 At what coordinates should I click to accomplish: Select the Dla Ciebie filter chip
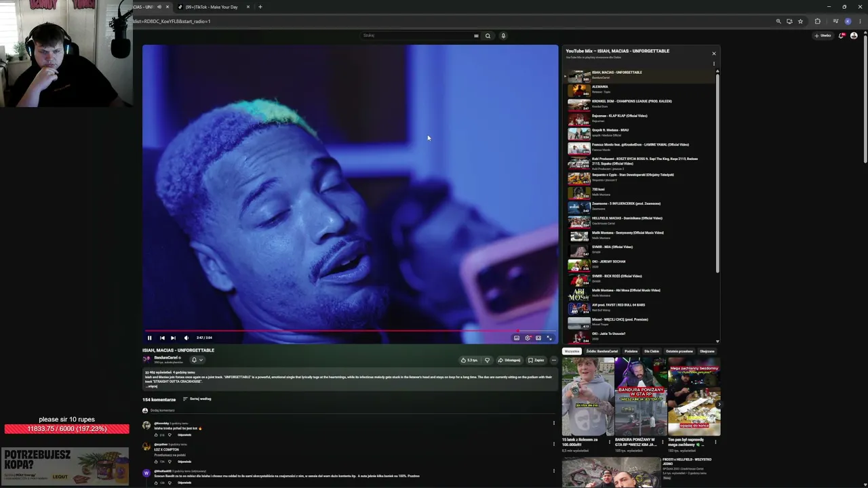click(x=652, y=351)
